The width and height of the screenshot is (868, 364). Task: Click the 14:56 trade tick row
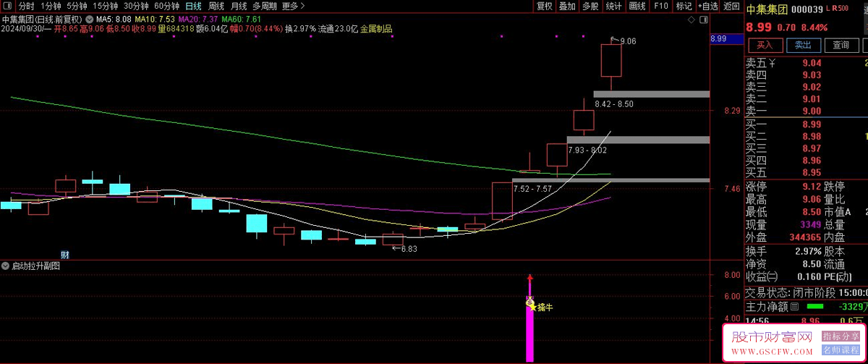(x=807, y=321)
